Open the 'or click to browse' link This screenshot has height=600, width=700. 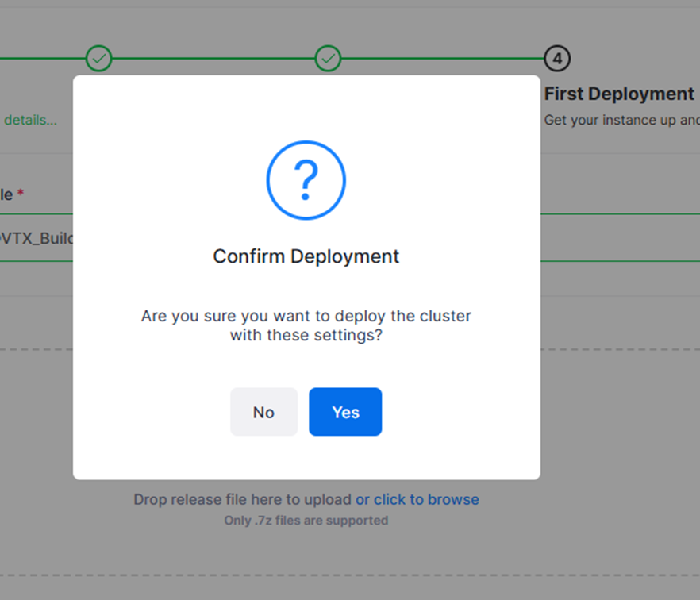(x=417, y=499)
